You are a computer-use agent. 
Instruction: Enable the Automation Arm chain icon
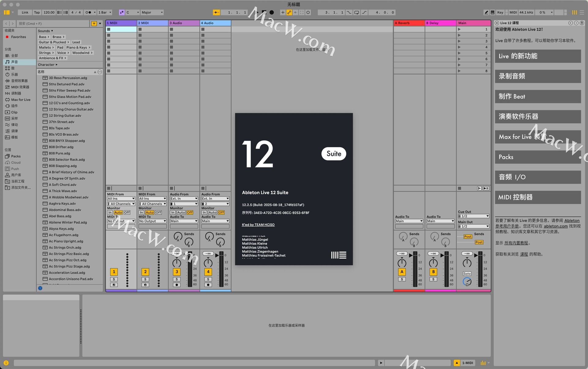289,13
